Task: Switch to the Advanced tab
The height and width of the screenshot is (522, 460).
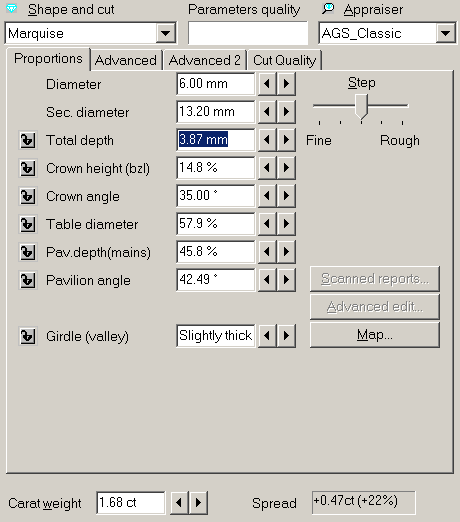Action: tap(126, 60)
